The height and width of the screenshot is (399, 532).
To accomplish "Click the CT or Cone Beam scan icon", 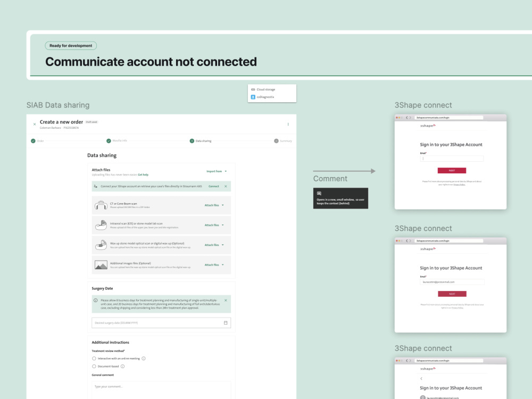I will point(101,205).
